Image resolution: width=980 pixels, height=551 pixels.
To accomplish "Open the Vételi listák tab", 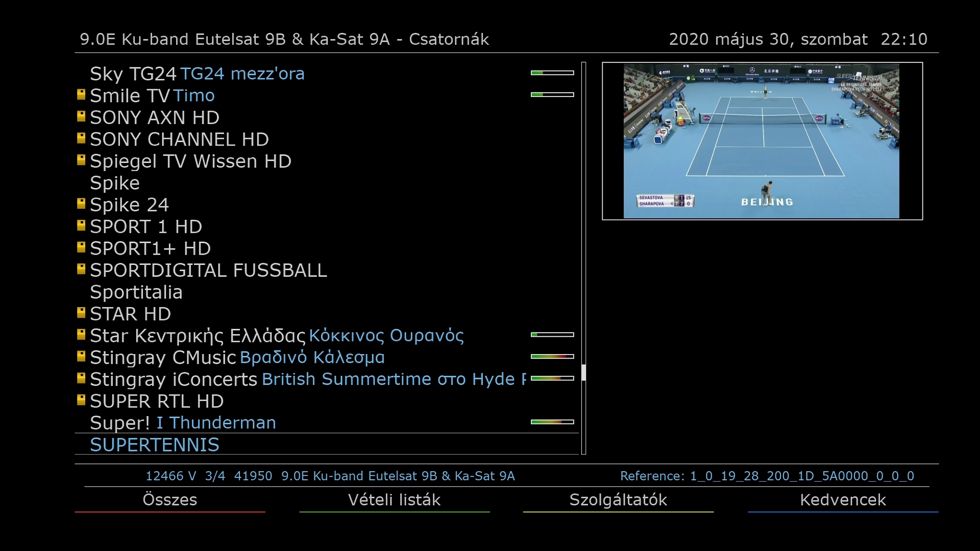I will (395, 500).
